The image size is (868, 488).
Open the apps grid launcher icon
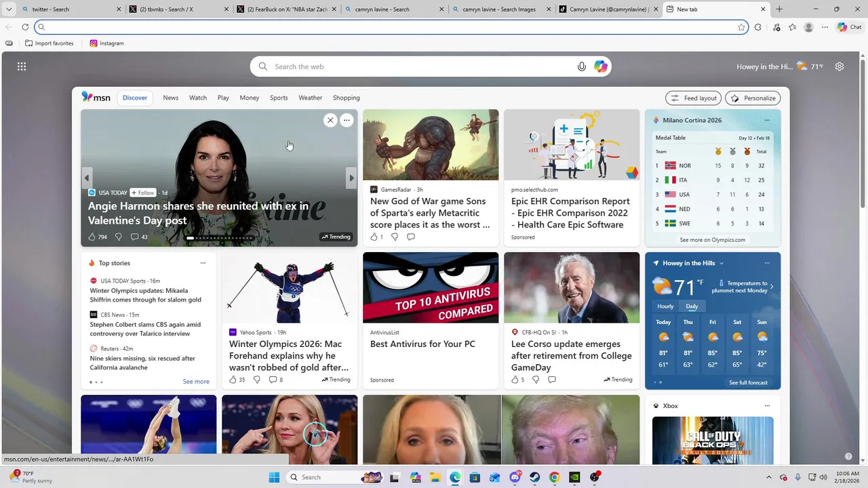(22, 66)
